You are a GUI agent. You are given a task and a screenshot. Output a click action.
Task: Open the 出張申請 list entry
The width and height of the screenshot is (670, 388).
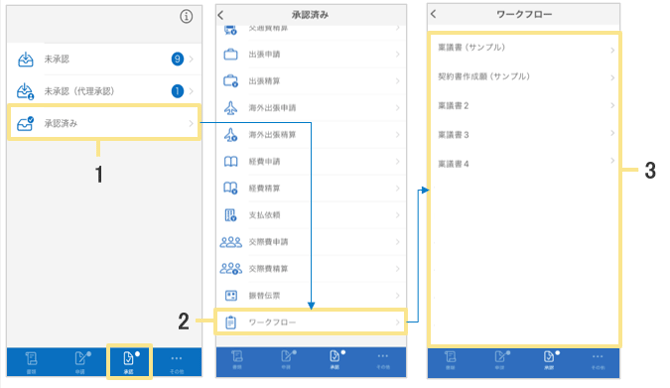point(311,54)
